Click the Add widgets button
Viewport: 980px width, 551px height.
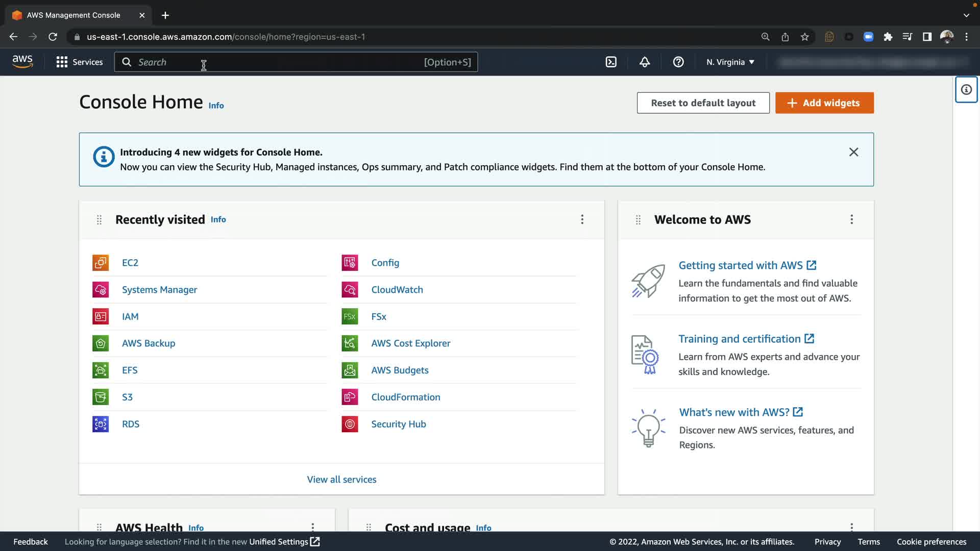point(824,103)
